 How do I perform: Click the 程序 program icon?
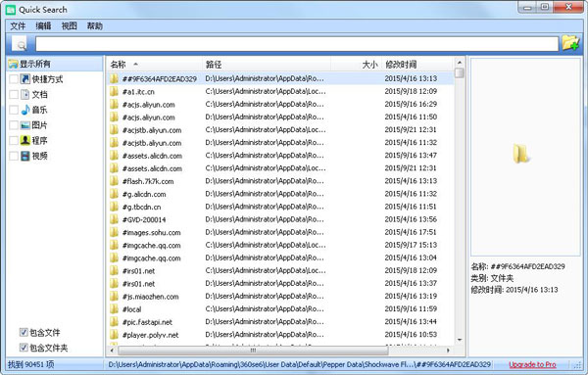[x=25, y=140]
